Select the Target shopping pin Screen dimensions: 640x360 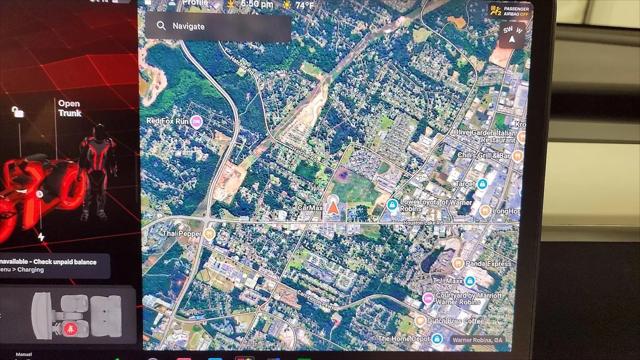pos(482,184)
